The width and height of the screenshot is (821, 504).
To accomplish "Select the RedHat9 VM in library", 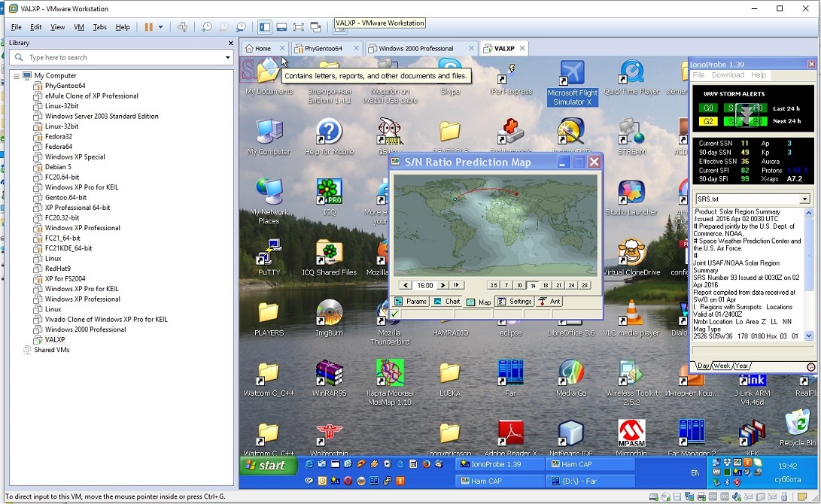I will [58, 269].
